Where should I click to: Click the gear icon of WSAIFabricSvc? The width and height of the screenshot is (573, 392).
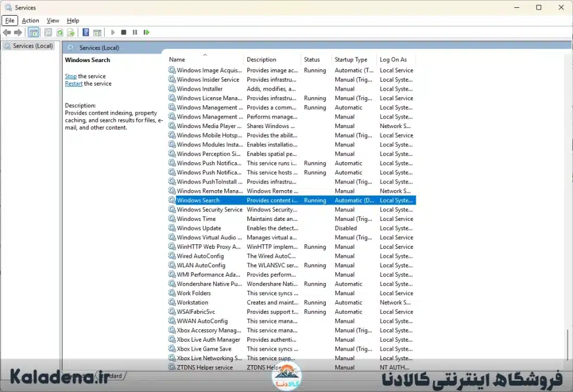172,311
